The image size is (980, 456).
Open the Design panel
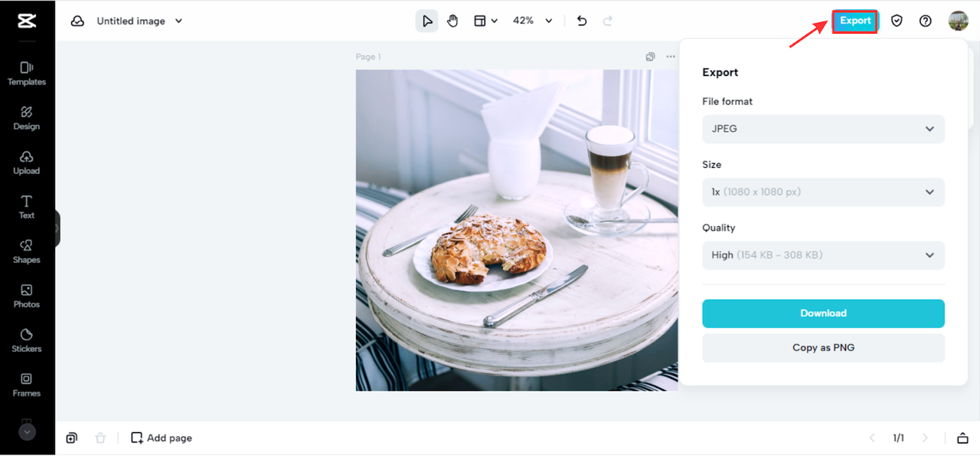coord(27,118)
